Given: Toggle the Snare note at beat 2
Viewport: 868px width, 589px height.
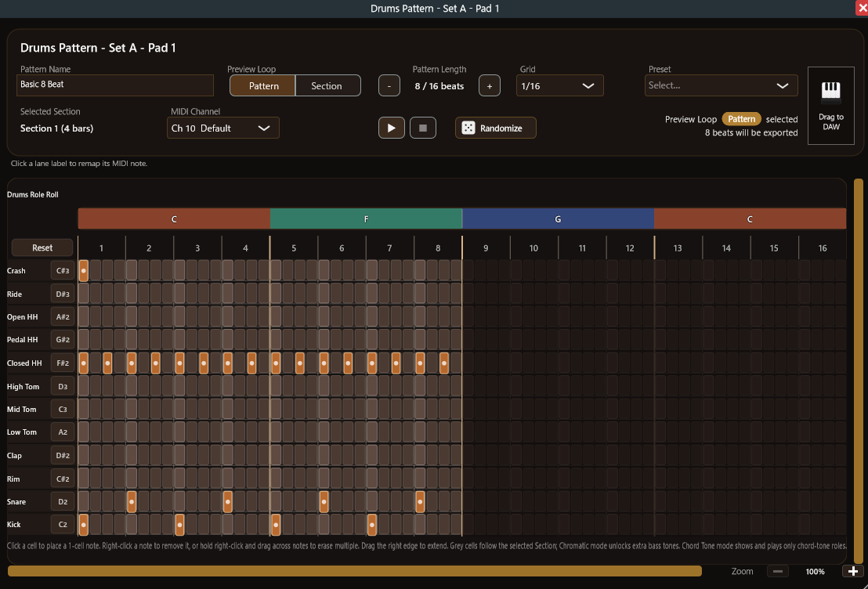Looking at the screenshot, I should point(132,501).
